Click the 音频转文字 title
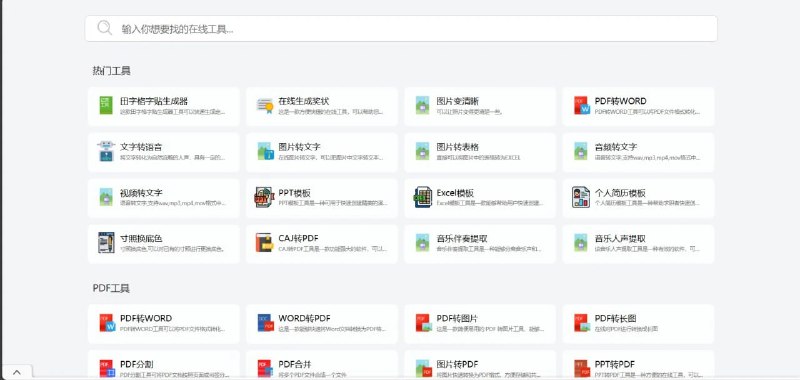 click(616, 147)
